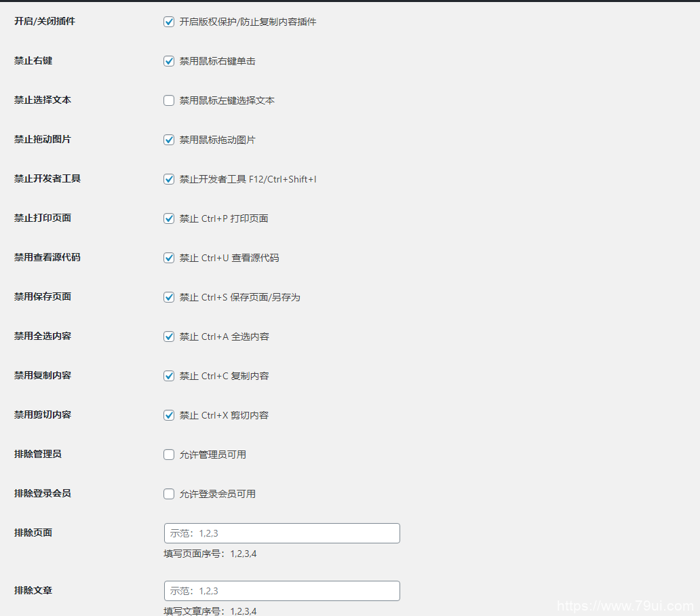Screen dimensions: 700x616
Task: Click the 禁用鼠标右键单击 label text
Action: (x=217, y=61)
